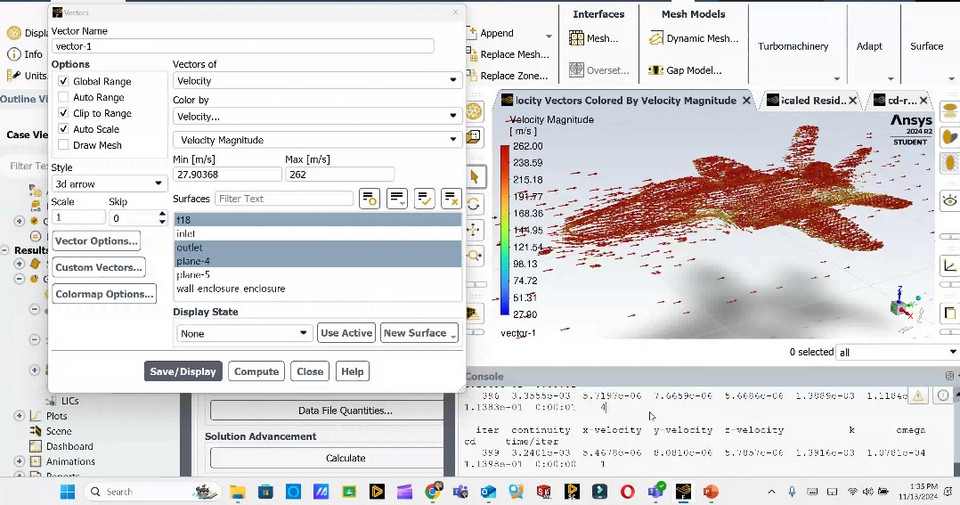Click the velocity magnitude color legend bar
The width and height of the screenshot is (960, 505).
(x=505, y=230)
